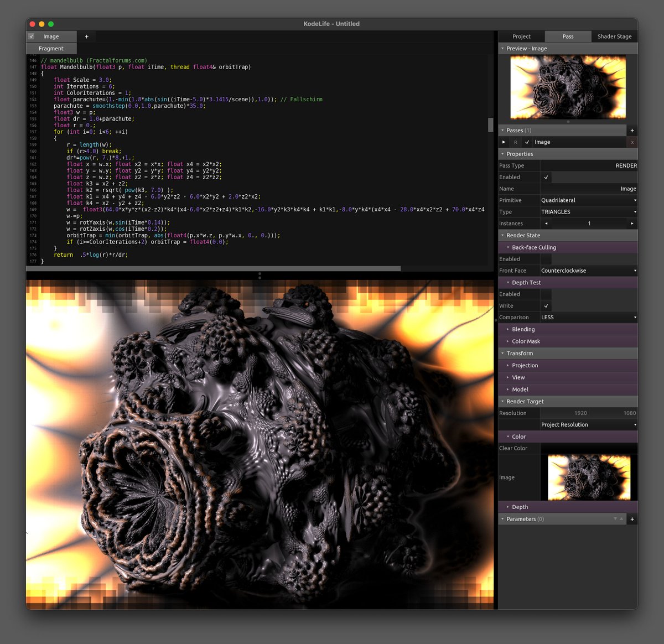Toggle the Depth Test Write checkbox
The height and width of the screenshot is (644, 664).
tap(546, 306)
